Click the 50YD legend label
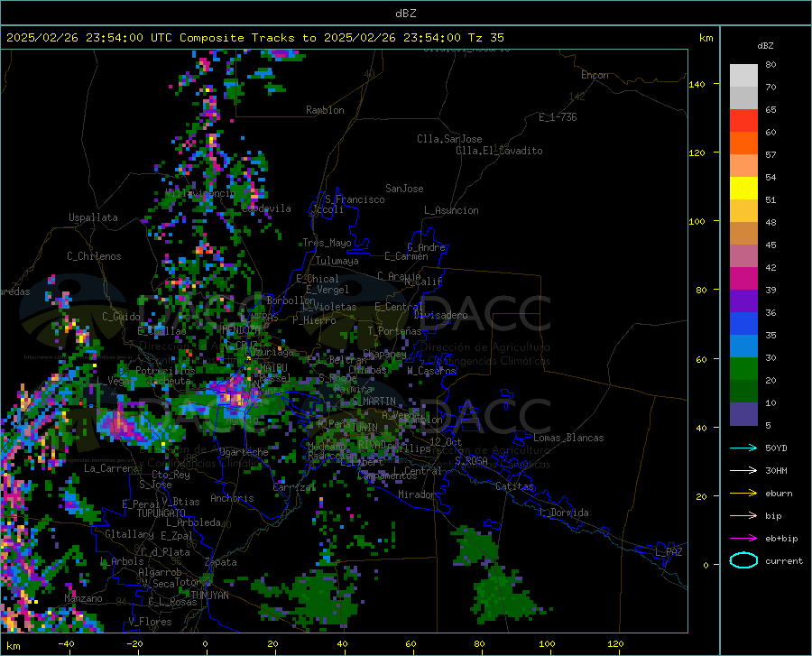The width and height of the screenshot is (812, 656). pyautogui.click(x=776, y=448)
